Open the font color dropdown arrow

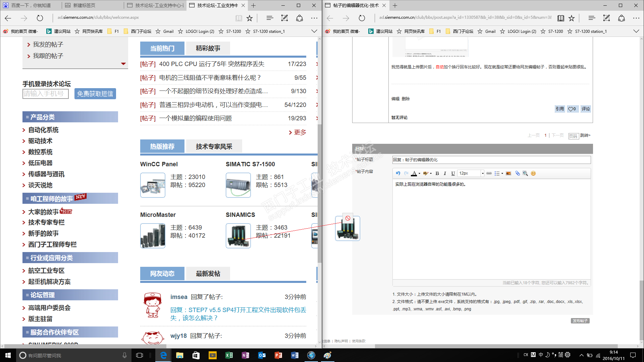419,173
